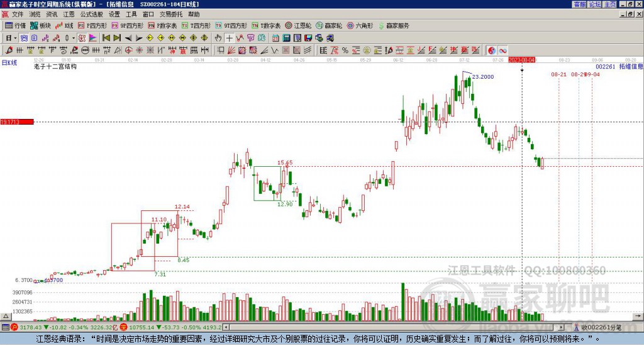This screenshot has height=345, width=644.
Task: Toggle the crosshair cursor tool
Action: 229,38
